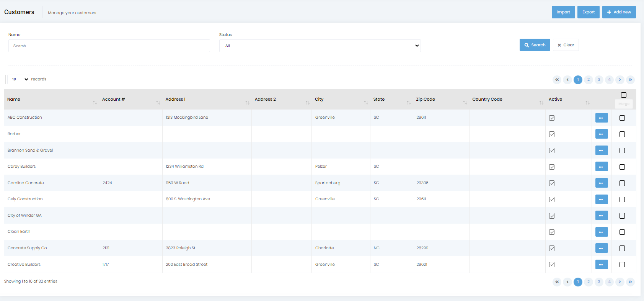Viewport: 644px width, 301px height.
Task: Sort table by Address 1 column arrows
Action: (247, 103)
